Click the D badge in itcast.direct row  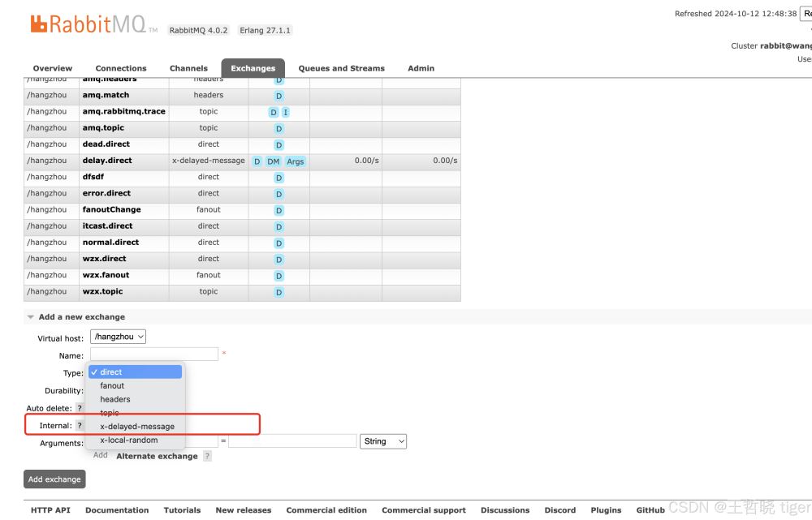coord(279,227)
